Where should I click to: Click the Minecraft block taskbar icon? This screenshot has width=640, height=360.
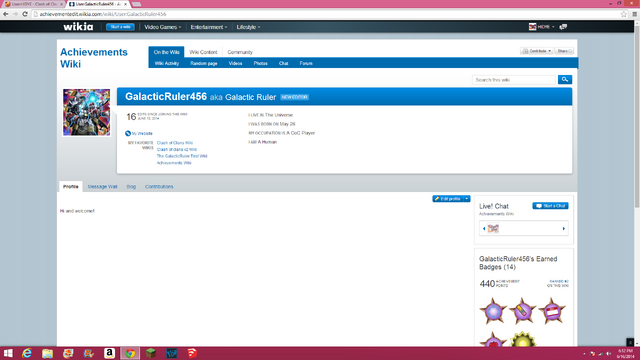[x=151, y=353]
